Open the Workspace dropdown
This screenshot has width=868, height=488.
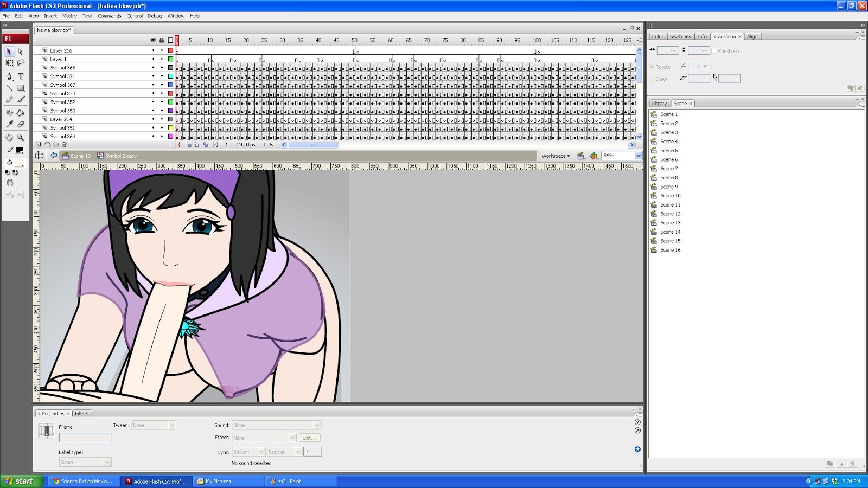click(556, 156)
